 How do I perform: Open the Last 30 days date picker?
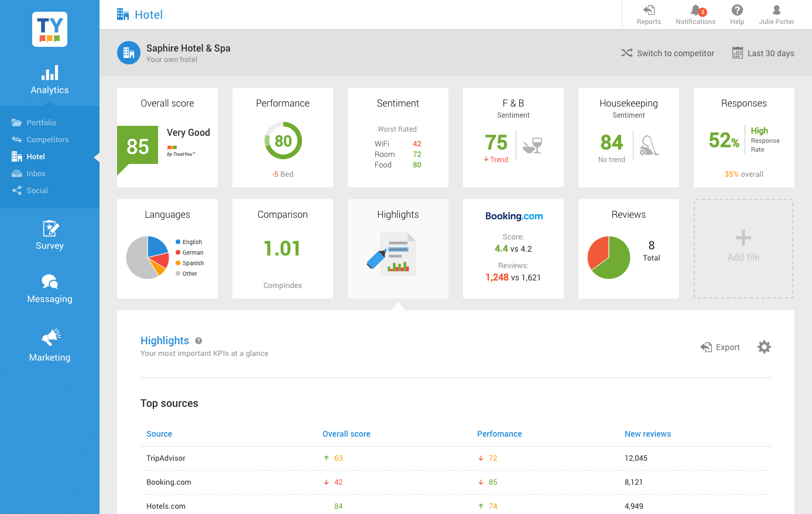point(763,53)
